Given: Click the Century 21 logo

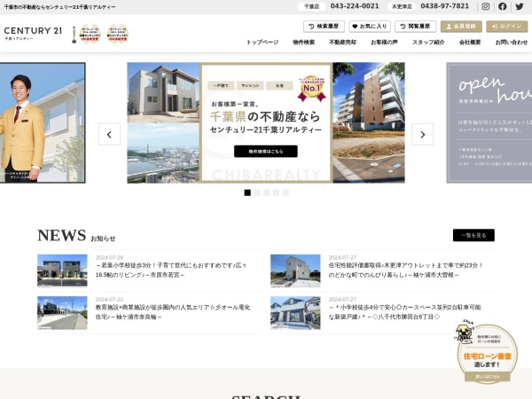Looking at the screenshot, I should tap(33, 34).
